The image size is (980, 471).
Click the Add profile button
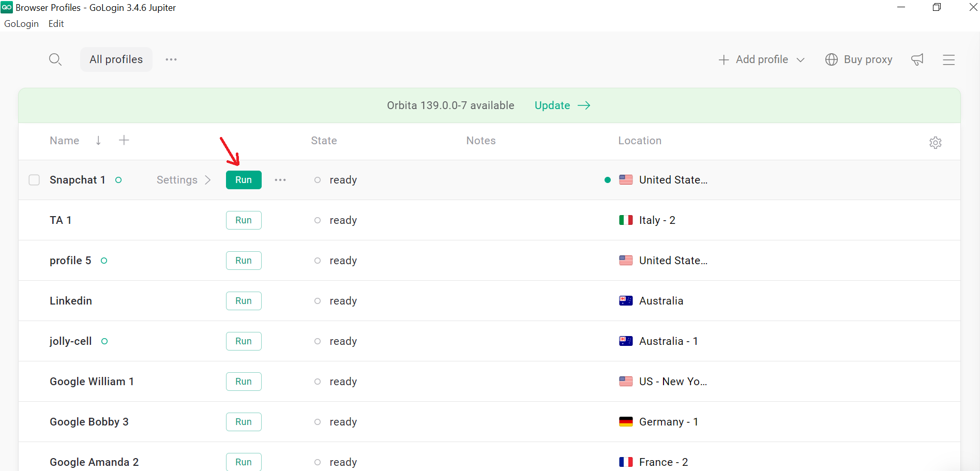coord(753,59)
